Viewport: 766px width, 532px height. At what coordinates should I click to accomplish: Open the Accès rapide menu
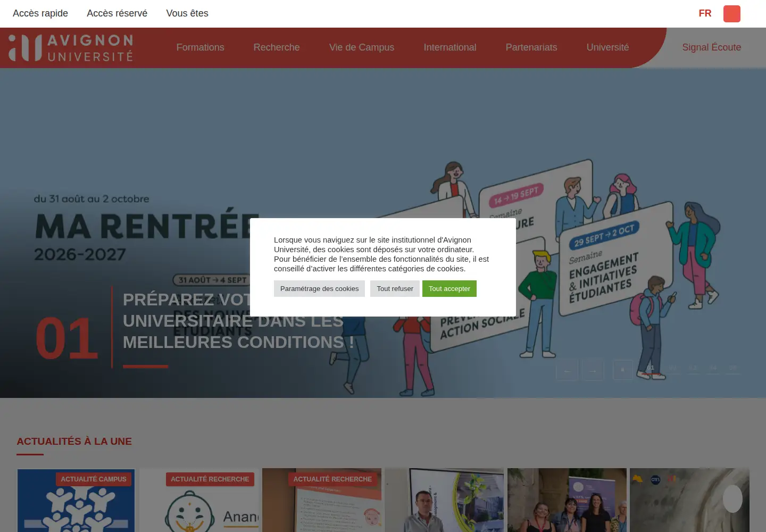(40, 13)
